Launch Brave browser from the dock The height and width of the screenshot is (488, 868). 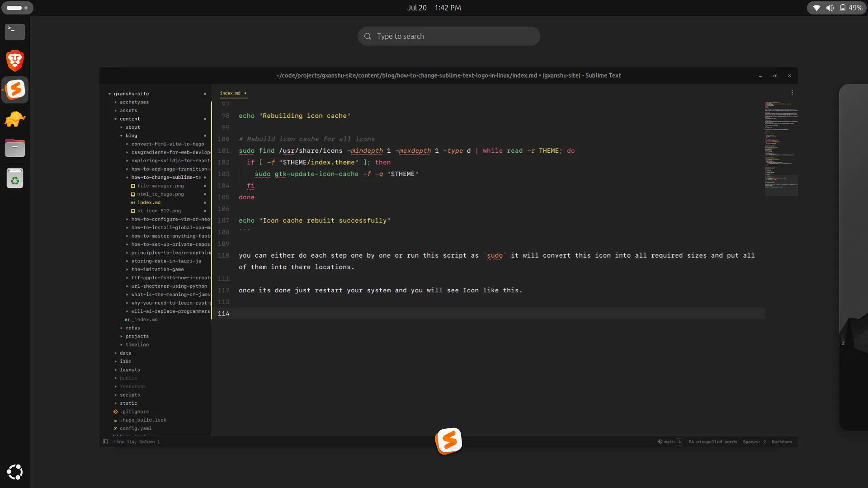pyautogui.click(x=15, y=60)
